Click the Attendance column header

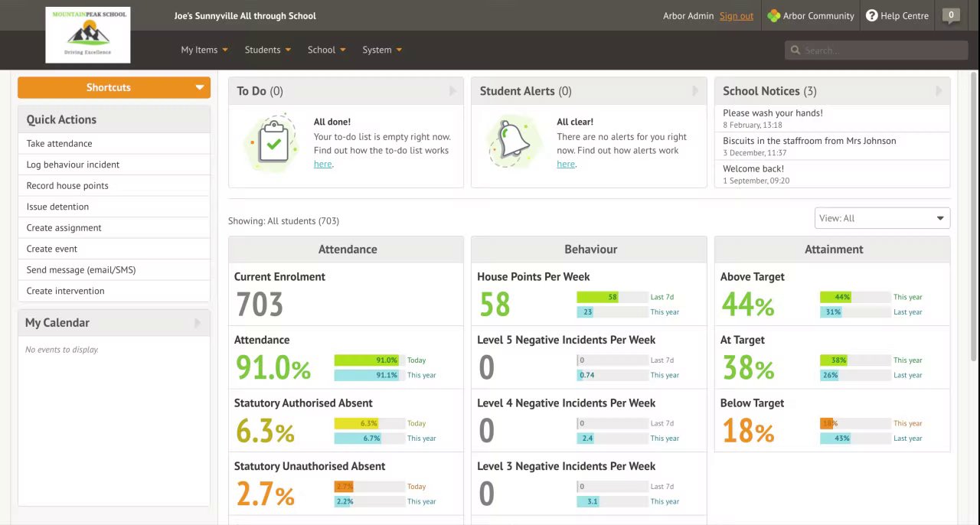pos(347,249)
